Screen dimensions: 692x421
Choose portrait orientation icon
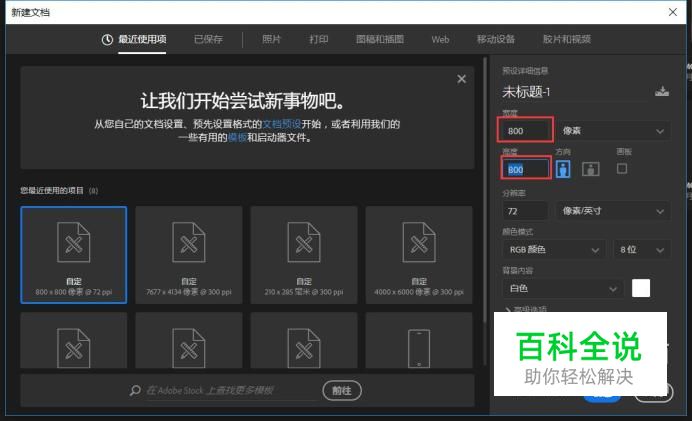click(x=563, y=169)
